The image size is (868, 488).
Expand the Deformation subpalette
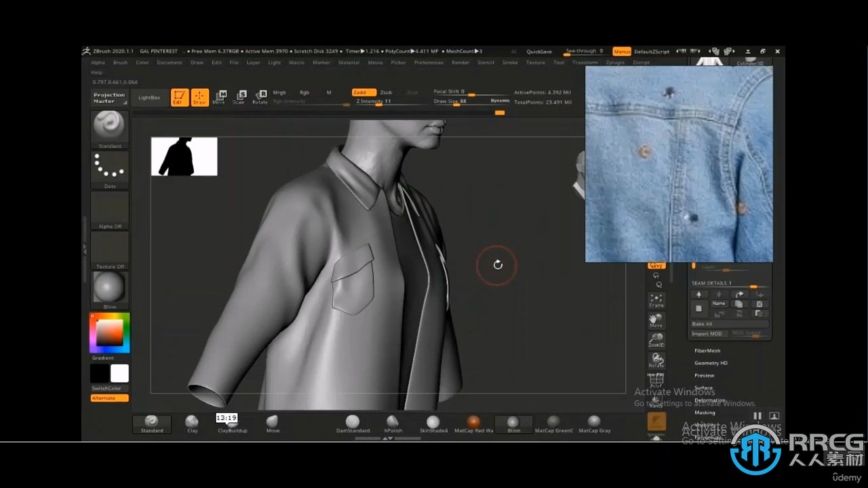click(x=709, y=401)
